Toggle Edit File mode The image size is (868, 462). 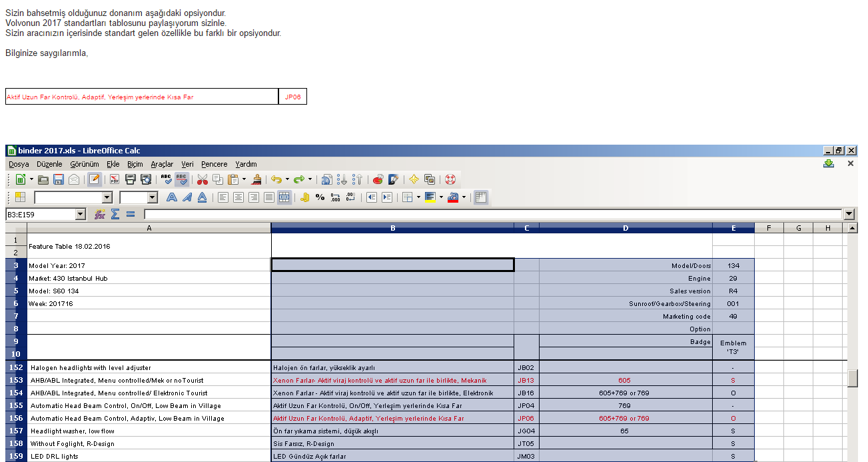click(x=94, y=179)
